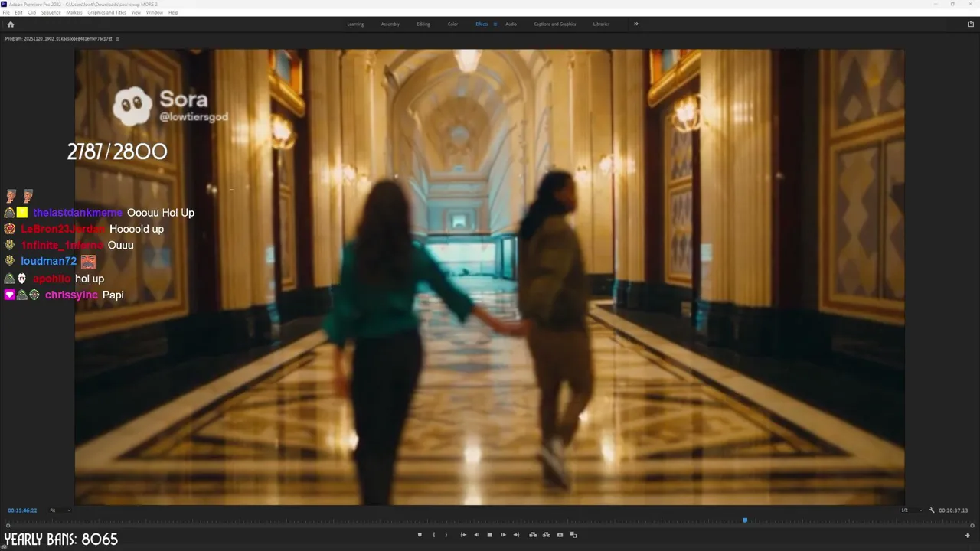Switch to the Assembly workspace
980x551 pixels.
390,24
